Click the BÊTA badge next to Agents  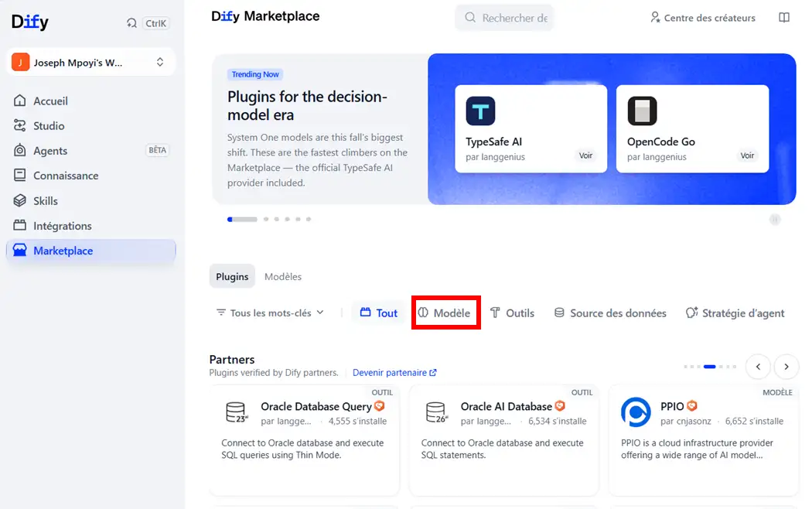tap(158, 150)
